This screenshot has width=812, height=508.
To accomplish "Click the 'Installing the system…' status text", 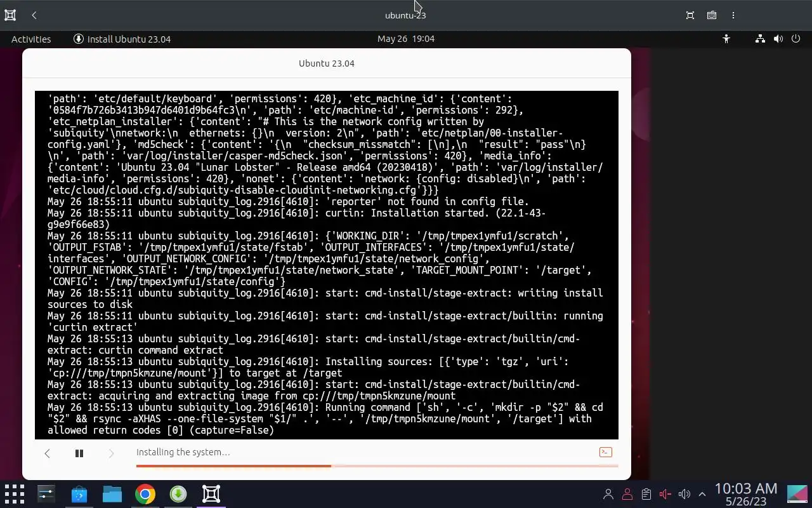I will click(183, 452).
